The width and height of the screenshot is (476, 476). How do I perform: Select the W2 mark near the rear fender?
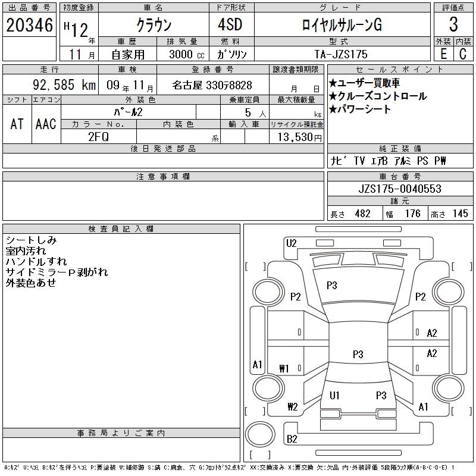pos(292,407)
